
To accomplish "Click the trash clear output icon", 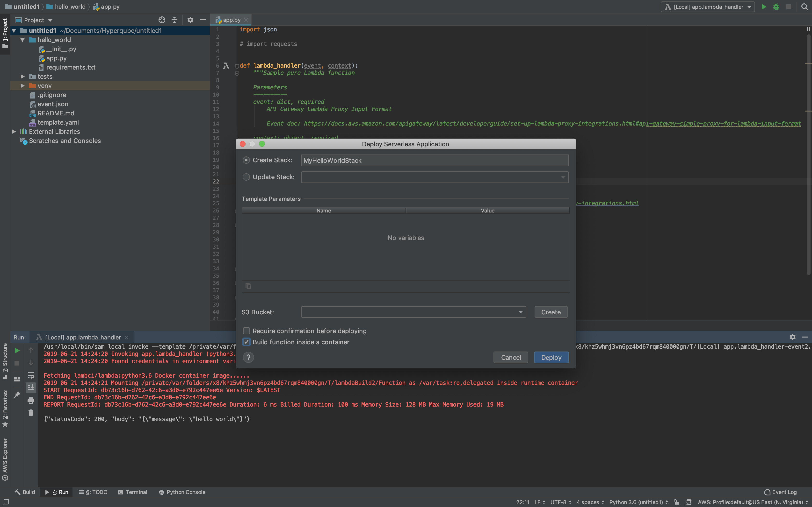I will pyautogui.click(x=31, y=413).
